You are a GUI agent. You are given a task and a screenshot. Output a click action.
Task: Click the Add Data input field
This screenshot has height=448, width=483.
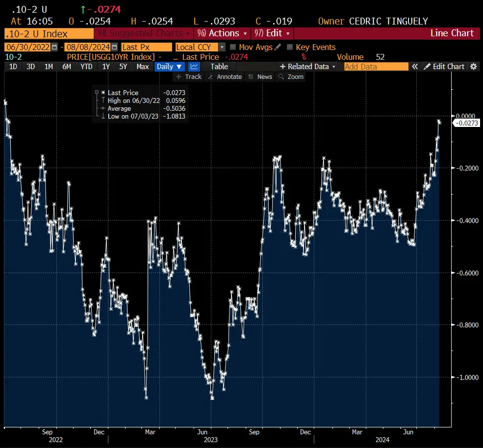tap(376, 67)
